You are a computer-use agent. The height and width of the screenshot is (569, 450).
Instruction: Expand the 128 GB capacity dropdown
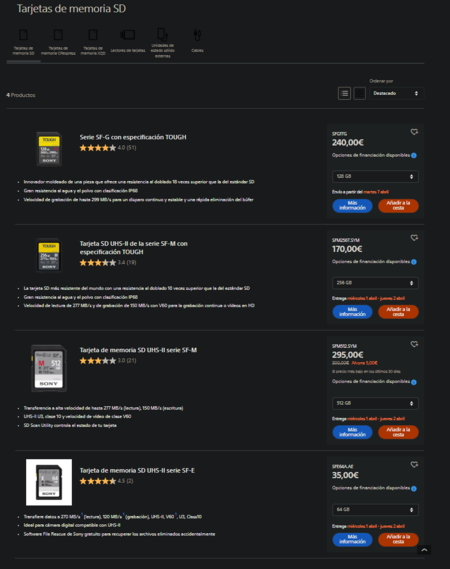coord(375,176)
